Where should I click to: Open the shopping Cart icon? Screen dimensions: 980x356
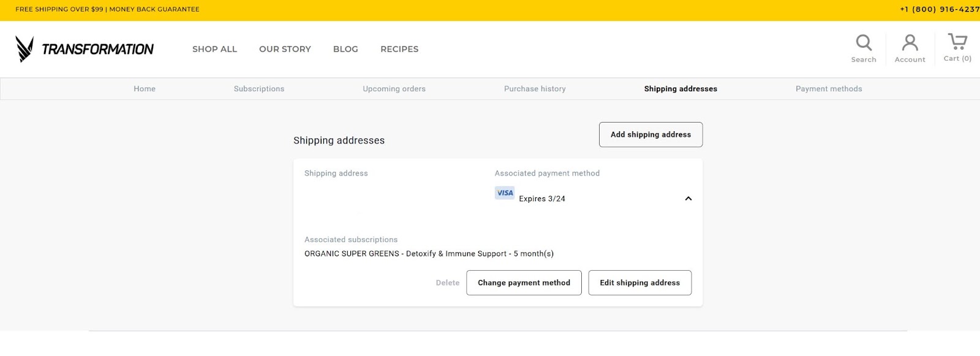point(957,42)
